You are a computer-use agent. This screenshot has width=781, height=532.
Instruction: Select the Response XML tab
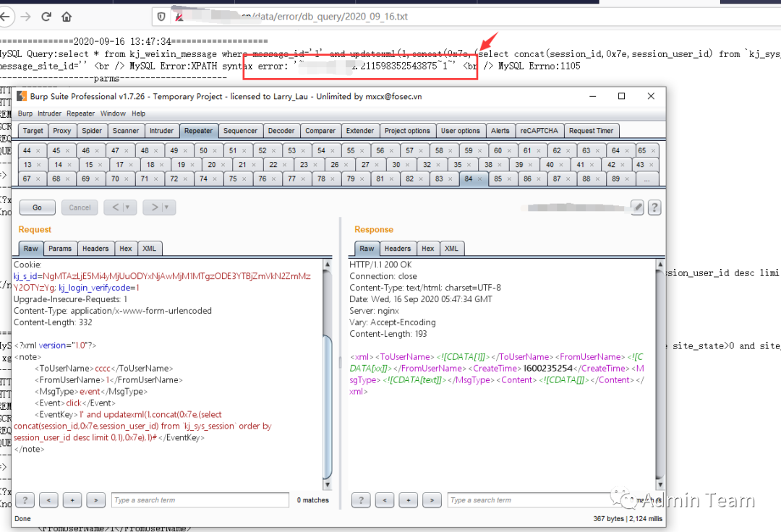click(451, 249)
